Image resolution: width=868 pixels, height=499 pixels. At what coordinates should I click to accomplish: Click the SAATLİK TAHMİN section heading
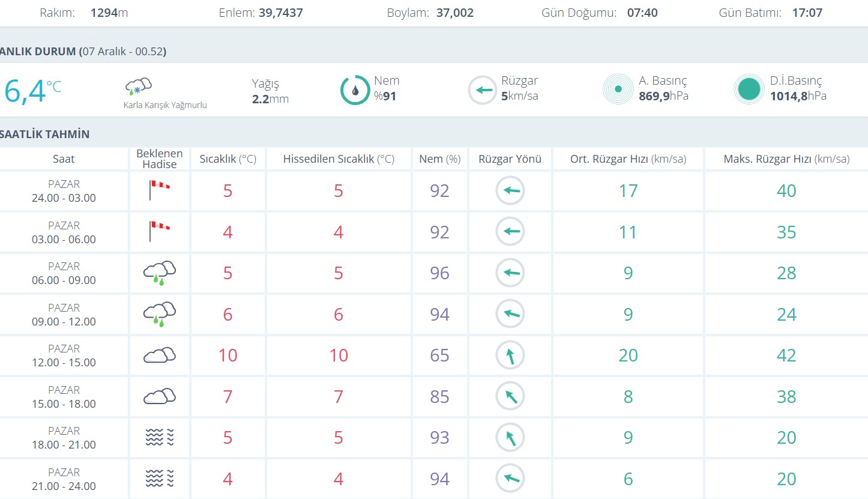(45, 134)
